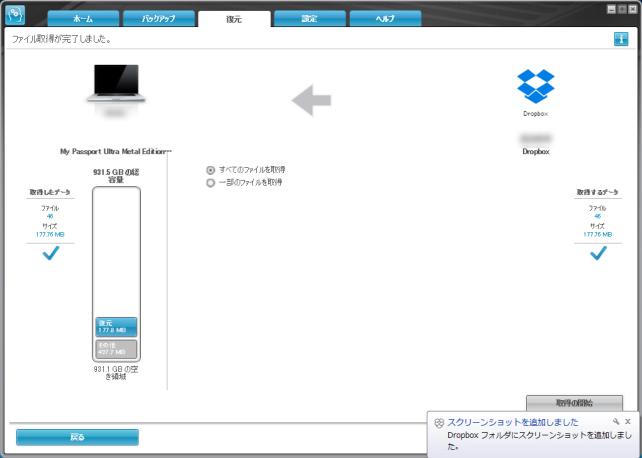Go to the 設定 tab
The width and height of the screenshot is (642, 458).
[x=310, y=19]
